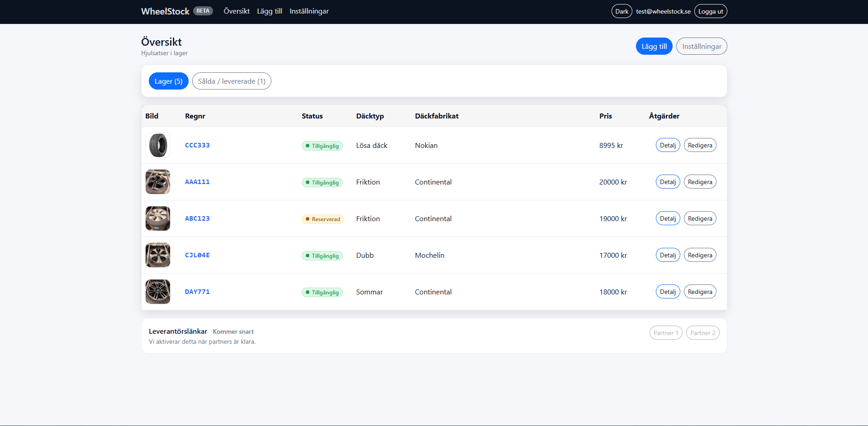
Task: Open Lägg till in the top navigation
Action: coord(270,11)
